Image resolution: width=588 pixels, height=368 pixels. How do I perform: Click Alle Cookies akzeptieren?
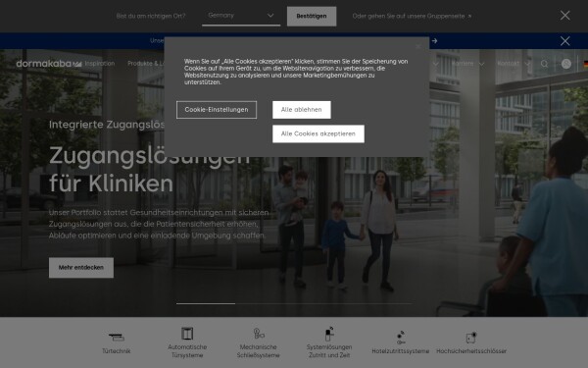coord(318,133)
